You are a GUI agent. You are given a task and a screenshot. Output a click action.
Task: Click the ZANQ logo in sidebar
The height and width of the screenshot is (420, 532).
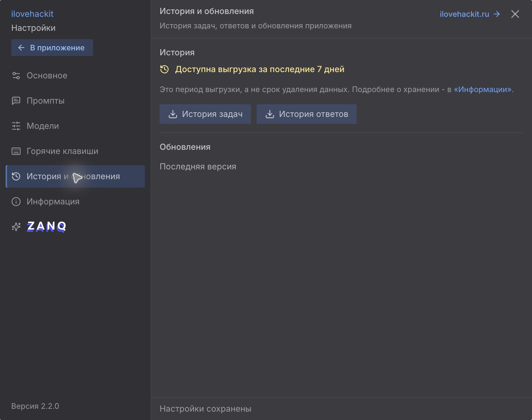click(x=47, y=226)
